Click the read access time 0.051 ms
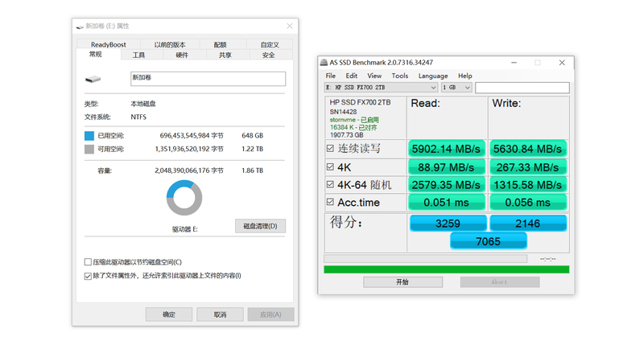The height and width of the screenshot is (345, 644). (447, 203)
